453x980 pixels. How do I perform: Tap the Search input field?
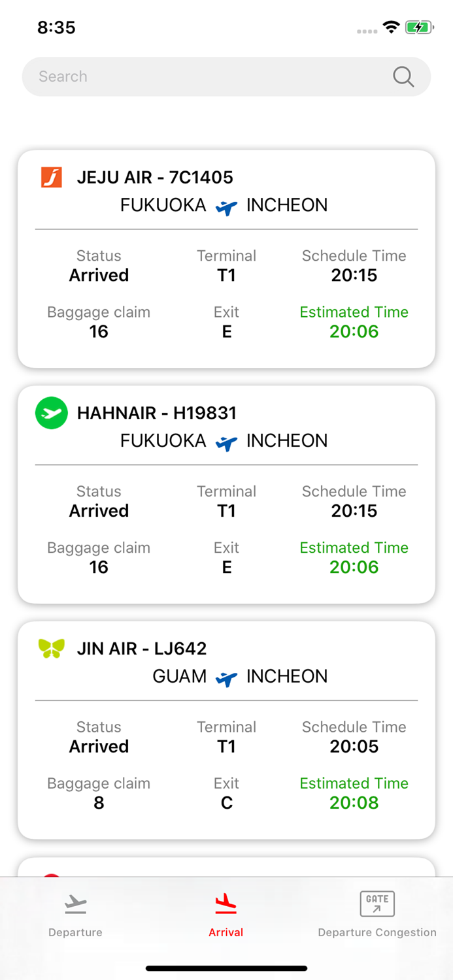pos(196,76)
